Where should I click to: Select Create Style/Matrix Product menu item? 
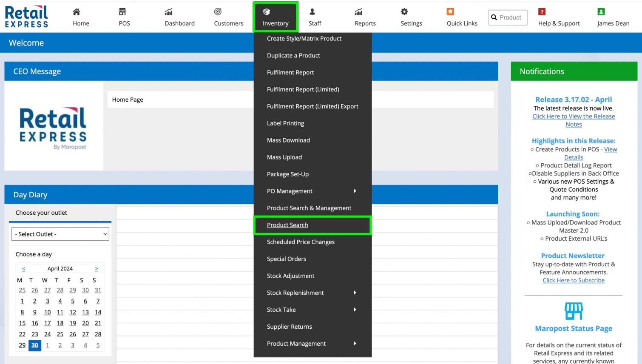pyautogui.click(x=304, y=39)
